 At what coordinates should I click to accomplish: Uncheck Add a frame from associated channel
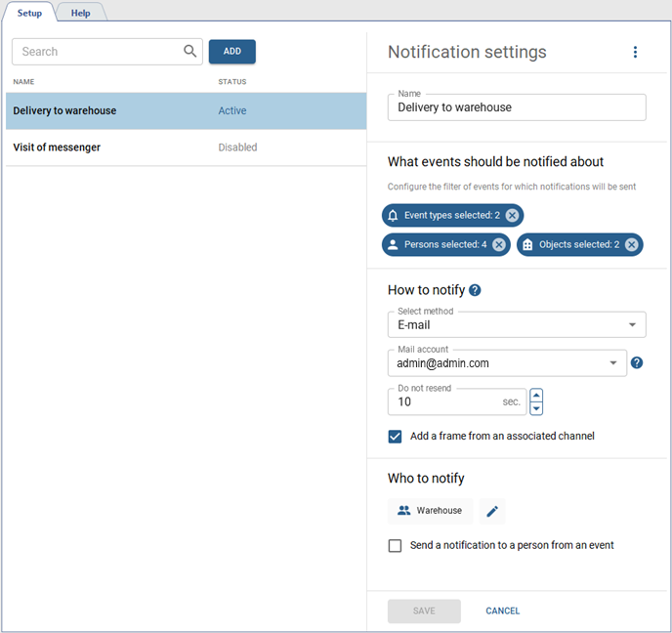point(396,437)
